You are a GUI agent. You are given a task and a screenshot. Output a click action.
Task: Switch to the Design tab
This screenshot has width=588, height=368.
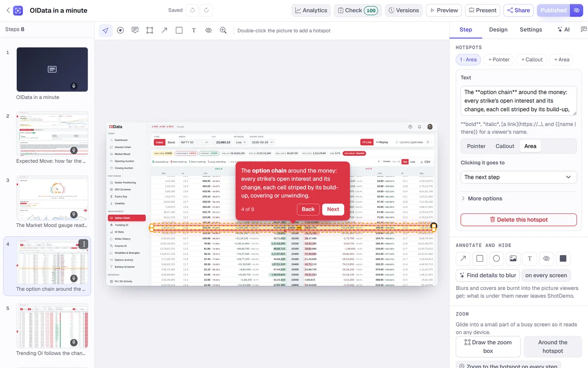pyautogui.click(x=498, y=29)
